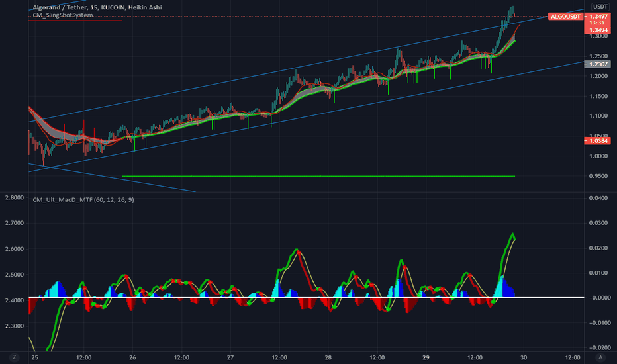Click date label 27 on time axis

[x=230, y=357]
